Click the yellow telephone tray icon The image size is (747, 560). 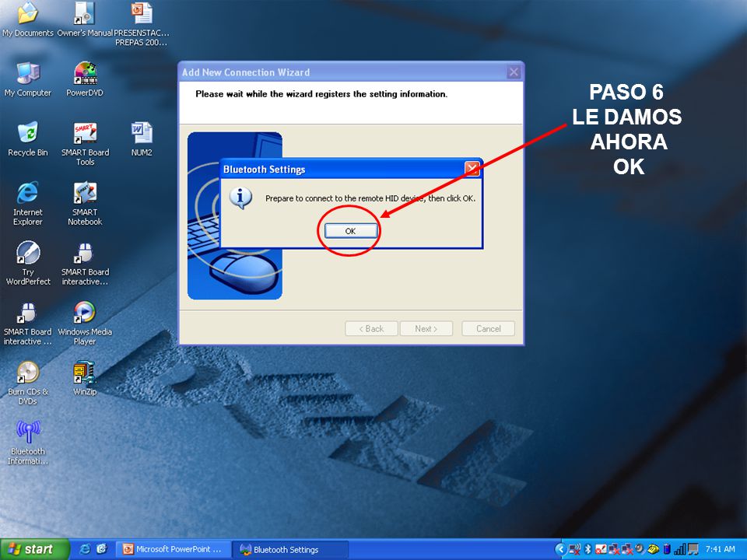653,549
